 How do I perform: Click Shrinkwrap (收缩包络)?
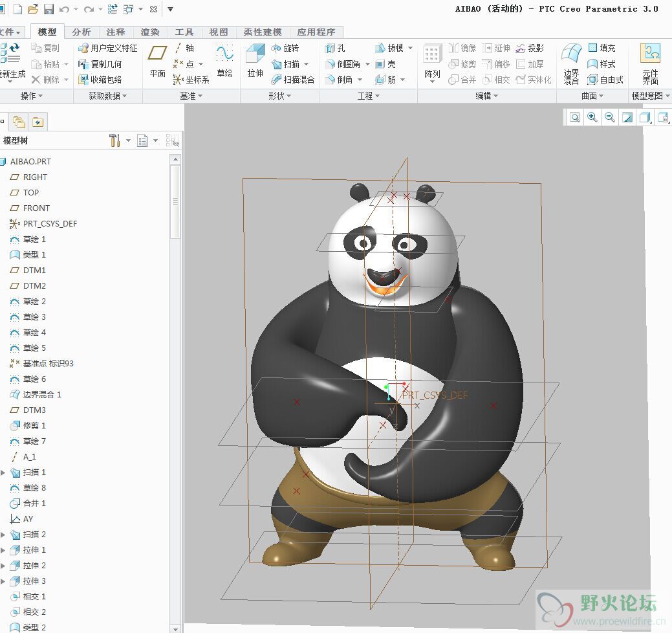[x=100, y=80]
